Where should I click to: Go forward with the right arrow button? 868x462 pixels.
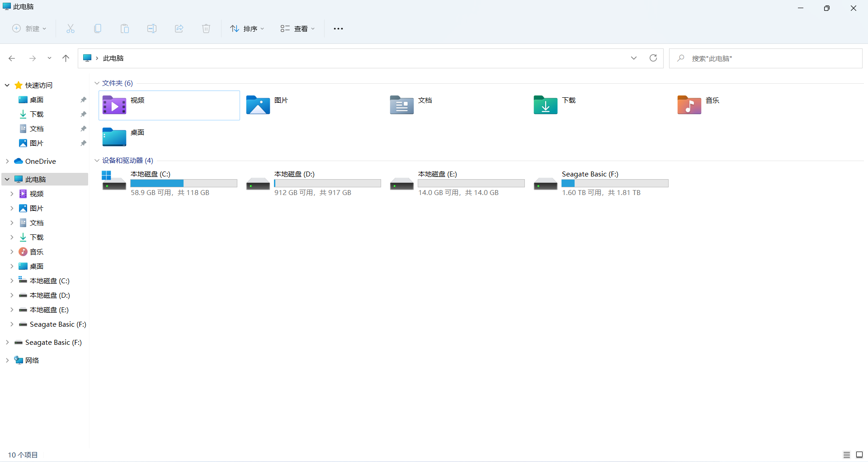point(33,58)
